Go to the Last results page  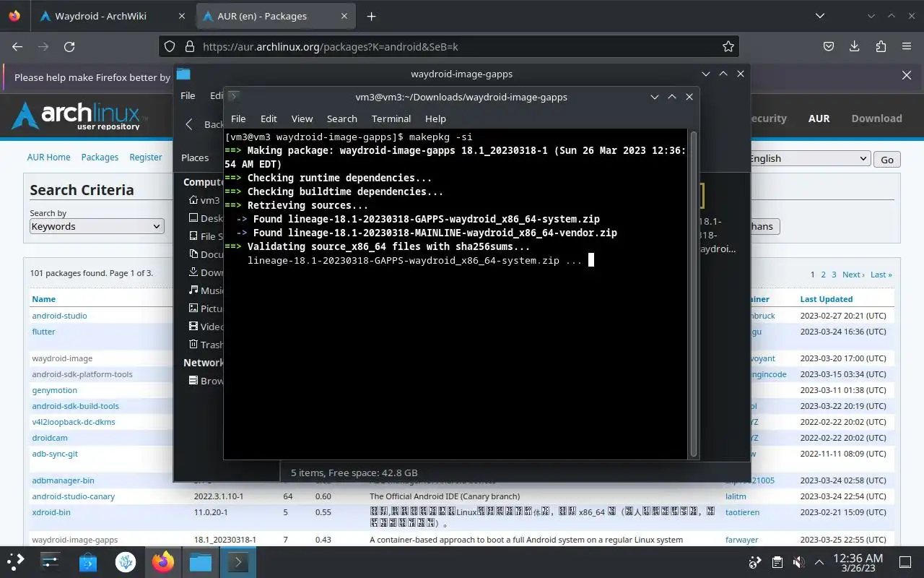pyautogui.click(x=881, y=275)
